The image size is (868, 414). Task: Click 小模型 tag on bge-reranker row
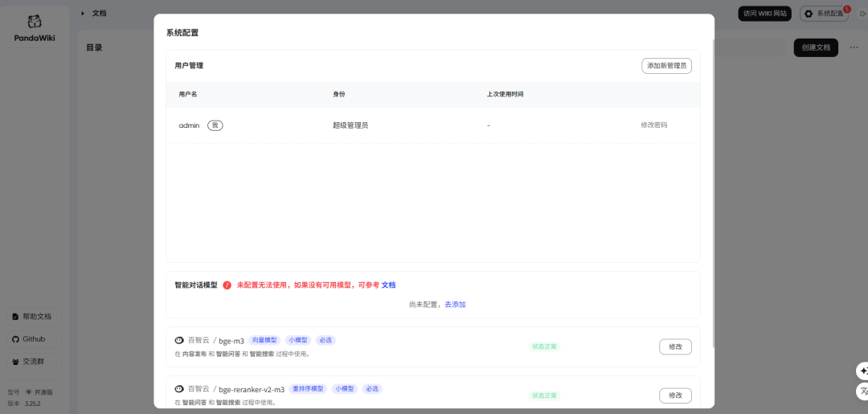(x=345, y=389)
